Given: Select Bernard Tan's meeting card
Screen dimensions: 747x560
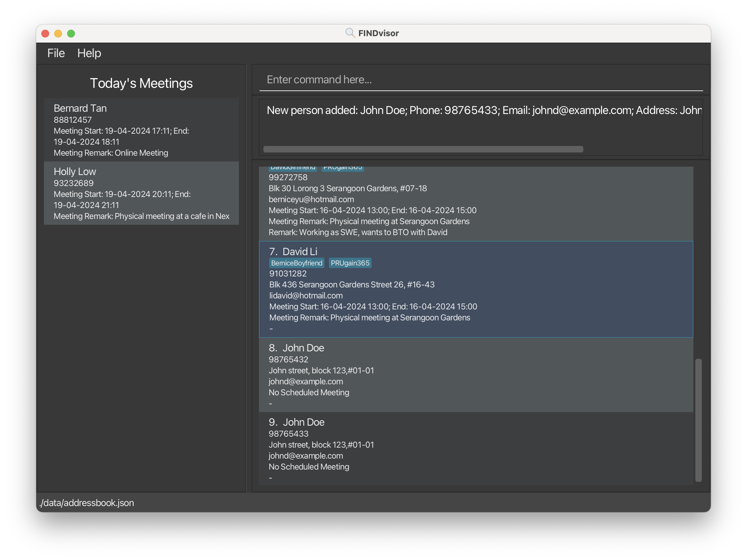Looking at the screenshot, I should (141, 130).
